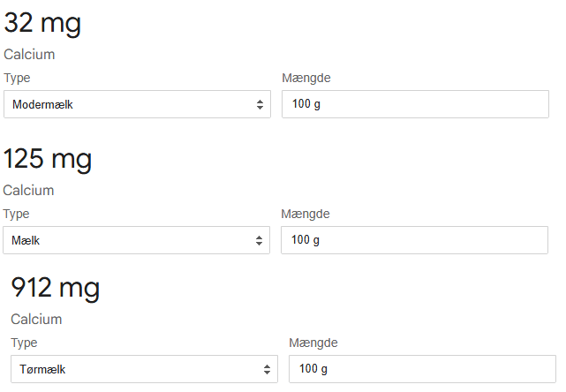Select the 912 mg calcium value
Screen dimensions: 566x392
56,289
